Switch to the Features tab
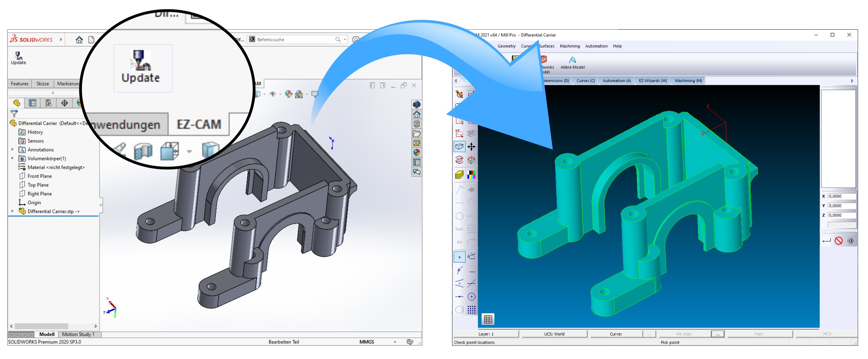The height and width of the screenshot is (359, 868). pos(19,84)
